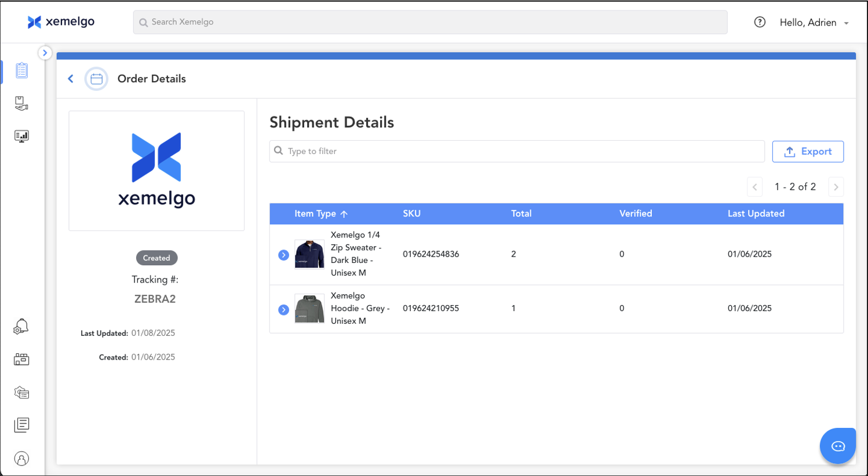Select the Xemelgo 1/4 Zip Sweater item name
The height and width of the screenshot is (476, 868).
pos(356,254)
